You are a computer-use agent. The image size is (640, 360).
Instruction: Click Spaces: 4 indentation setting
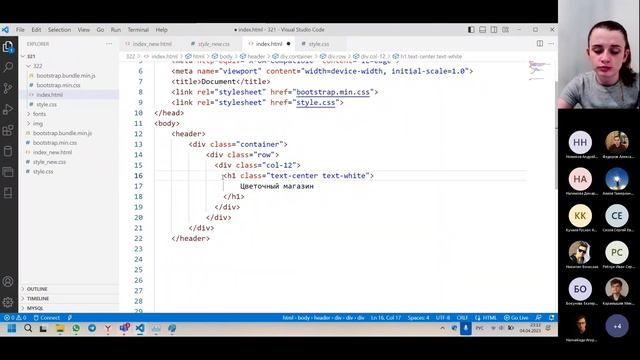click(418, 318)
